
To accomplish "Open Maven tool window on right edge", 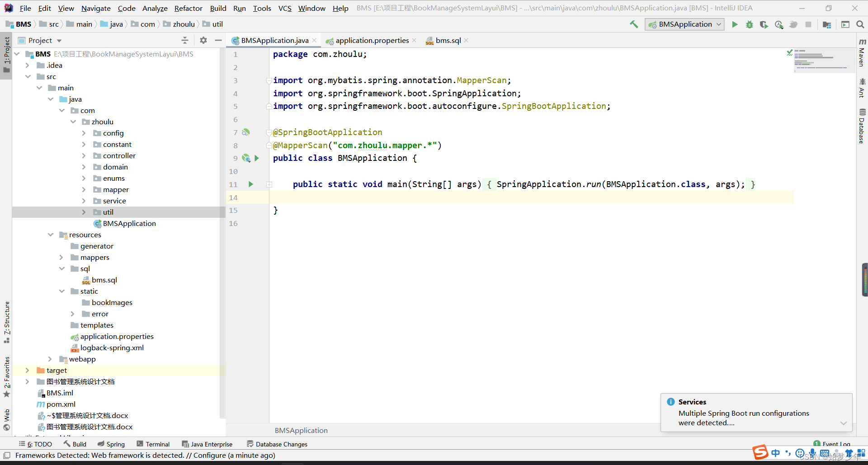I will pyautogui.click(x=862, y=52).
